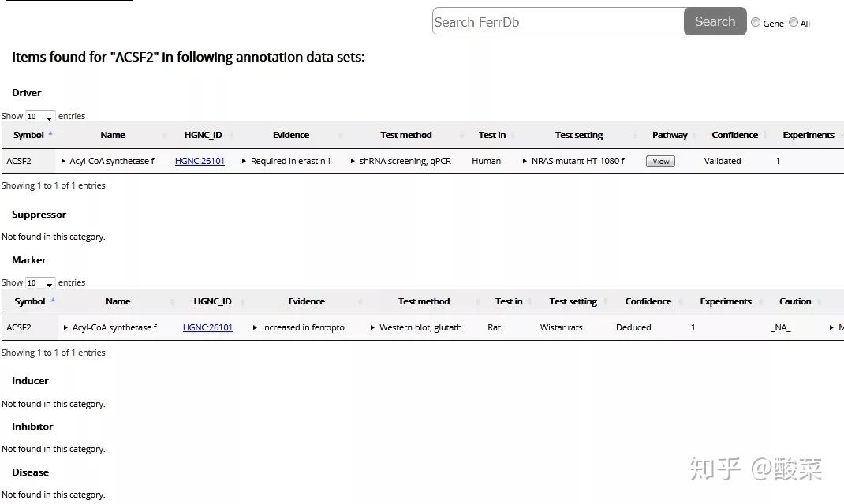Click the Search FerrDb input field
Image resolution: width=844 pixels, height=504 pixels.
click(x=558, y=22)
